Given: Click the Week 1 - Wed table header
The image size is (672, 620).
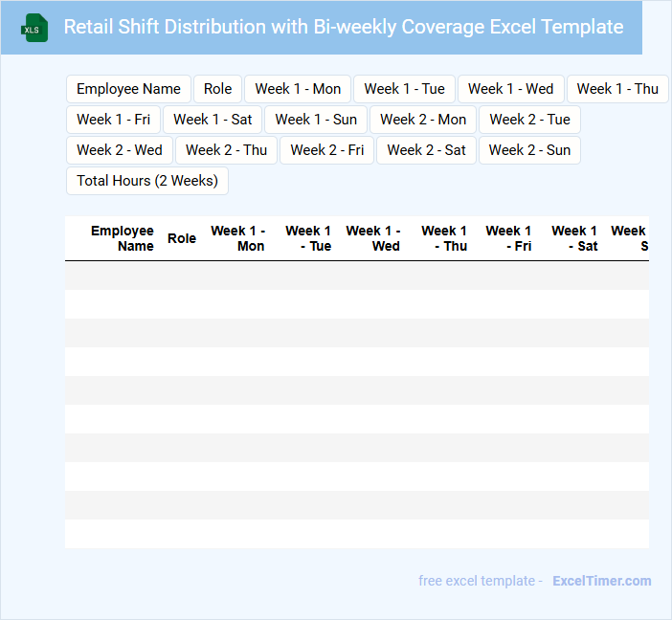Looking at the screenshot, I should (x=373, y=238).
